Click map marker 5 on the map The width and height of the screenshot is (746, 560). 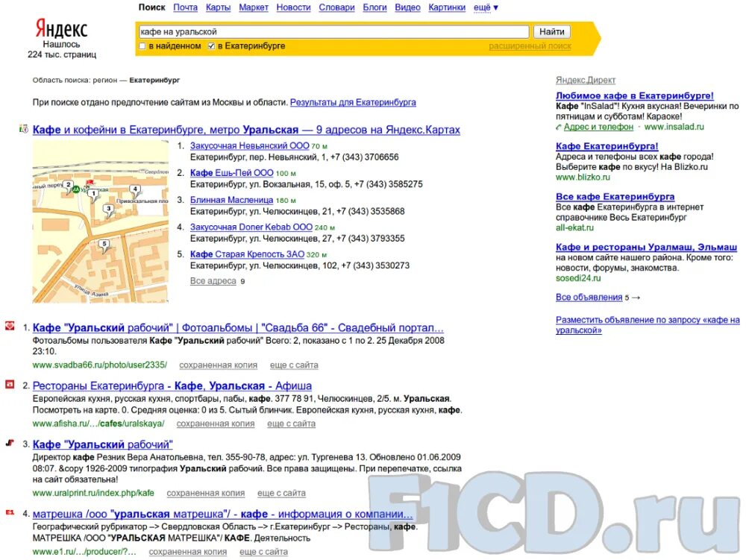tap(104, 245)
